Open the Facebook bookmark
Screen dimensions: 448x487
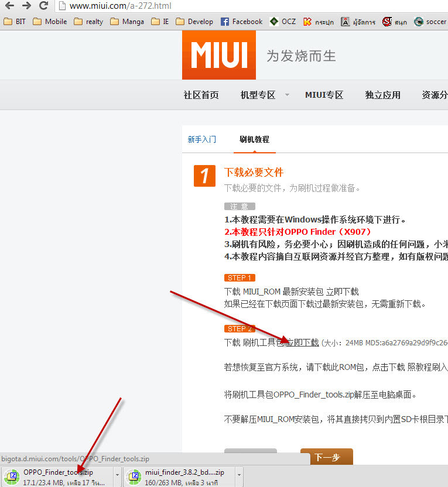[242, 22]
